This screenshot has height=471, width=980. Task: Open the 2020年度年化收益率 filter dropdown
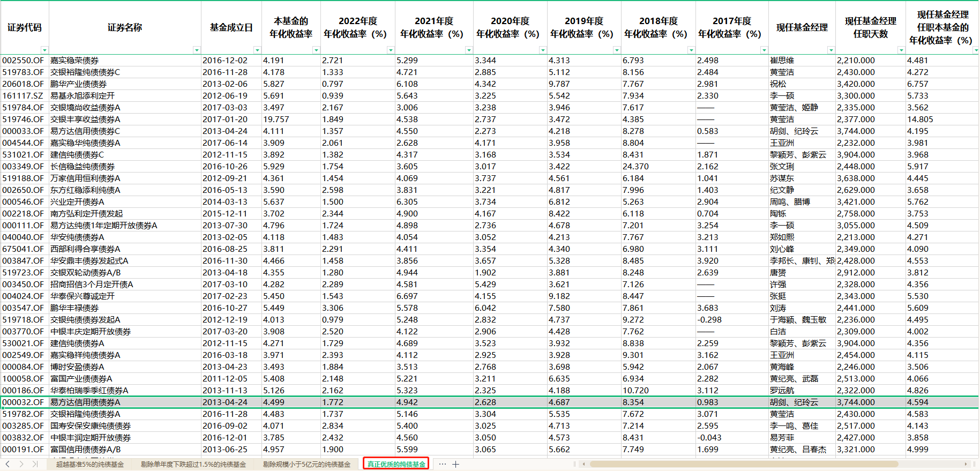point(543,50)
